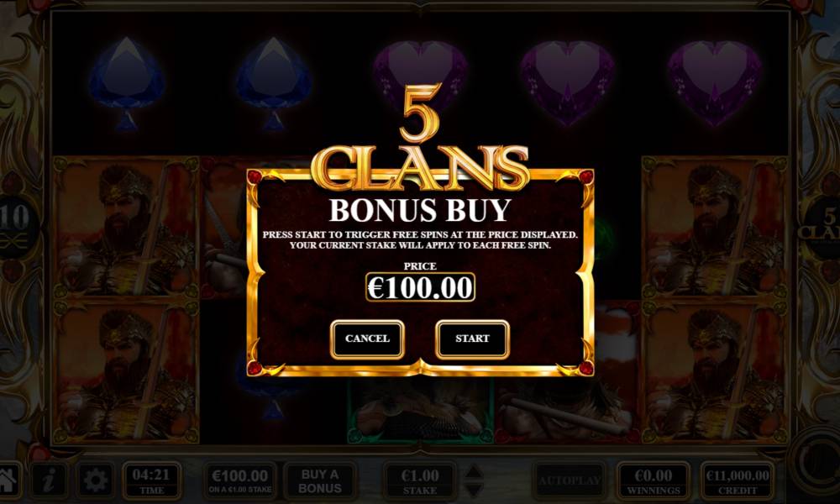This screenshot has width=840, height=504.
Task: Decrease stake with the down arrow
Action: pos(475,489)
